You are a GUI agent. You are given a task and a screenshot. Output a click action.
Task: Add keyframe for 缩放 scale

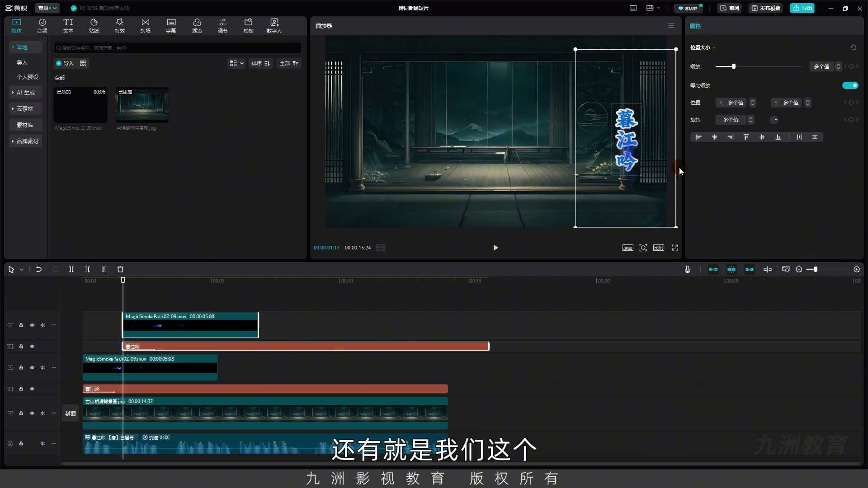[851, 66]
